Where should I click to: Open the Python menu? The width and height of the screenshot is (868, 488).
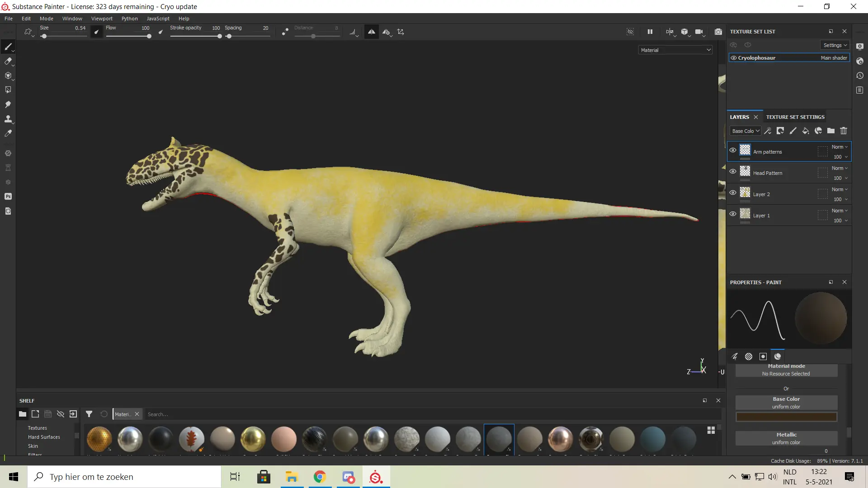[x=130, y=19]
